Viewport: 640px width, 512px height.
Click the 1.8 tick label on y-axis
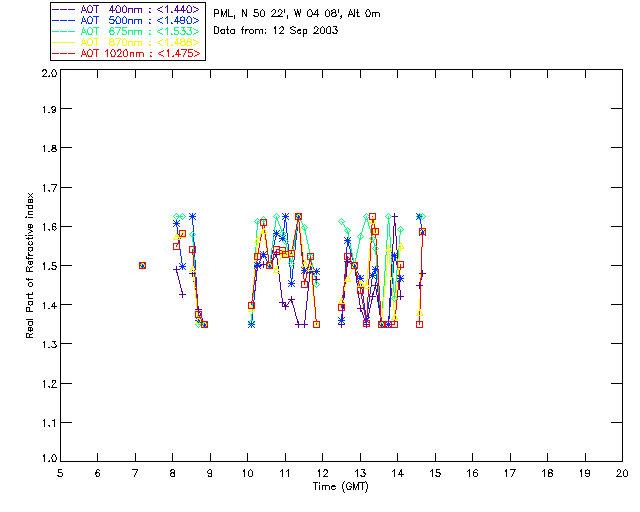click(46, 149)
